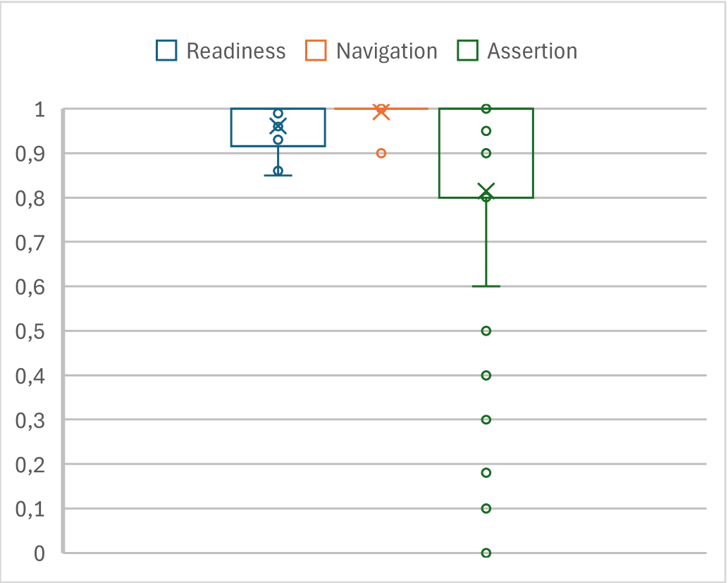Click the blue Readiness mean X marker

[278, 126]
